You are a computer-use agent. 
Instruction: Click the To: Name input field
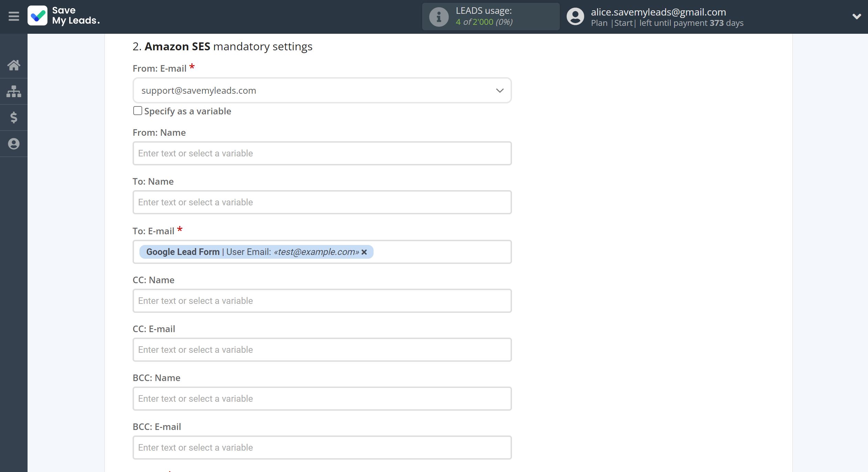[x=322, y=202]
